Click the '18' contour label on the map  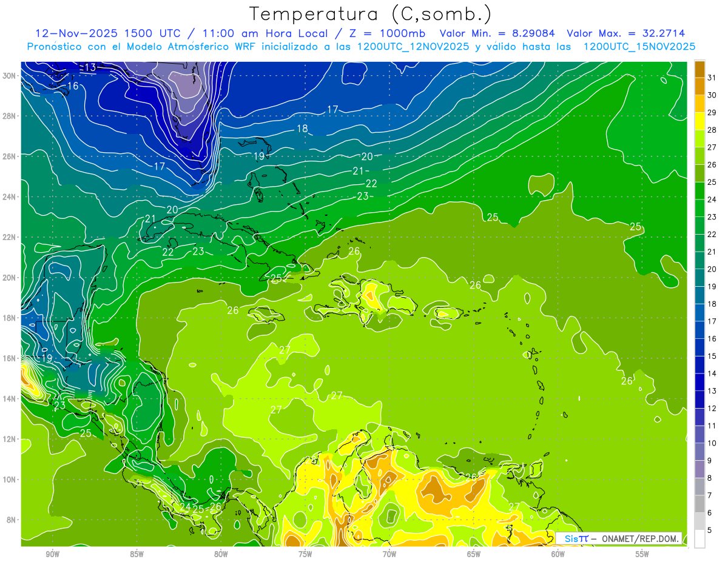[x=302, y=129]
